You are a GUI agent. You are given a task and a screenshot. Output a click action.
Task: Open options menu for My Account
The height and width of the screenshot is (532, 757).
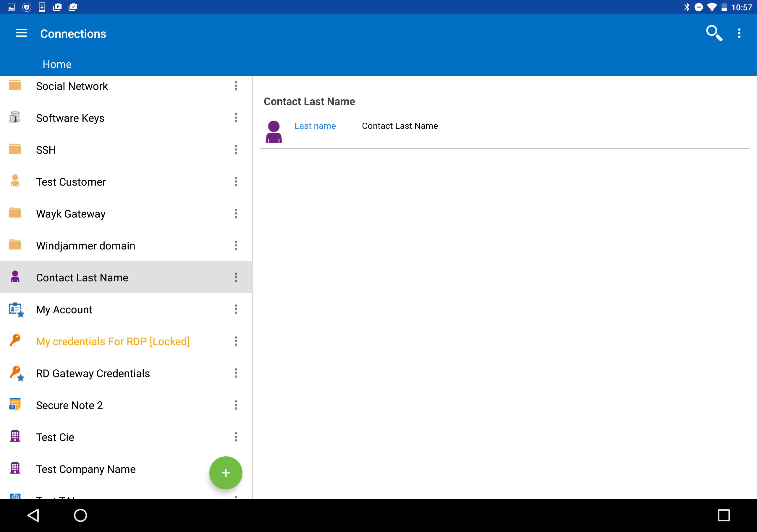(236, 309)
